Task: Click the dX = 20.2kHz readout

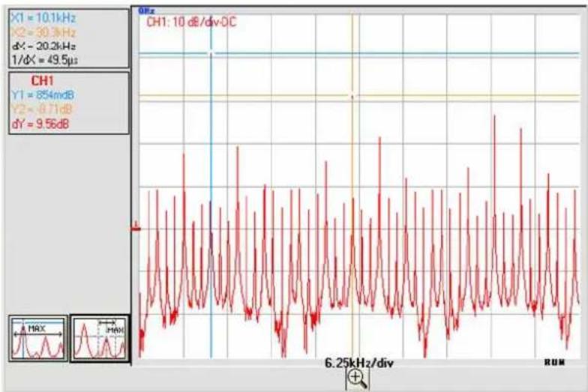Action: 44,46
